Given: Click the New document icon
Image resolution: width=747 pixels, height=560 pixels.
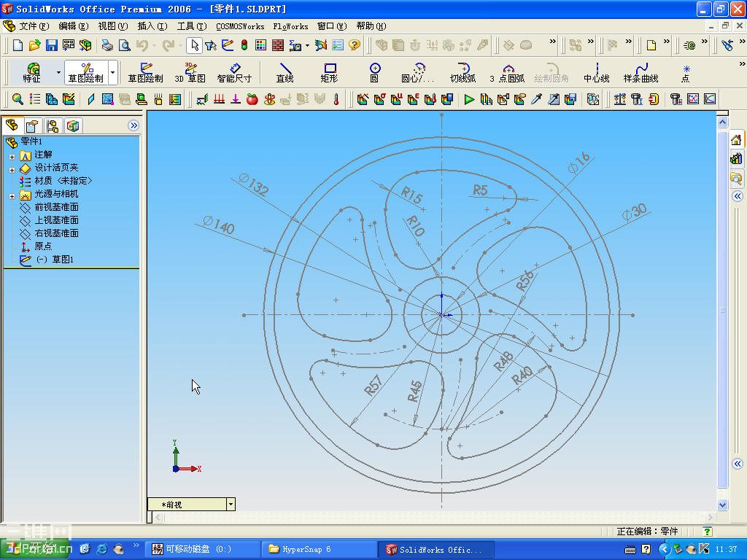Looking at the screenshot, I should tap(18, 45).
